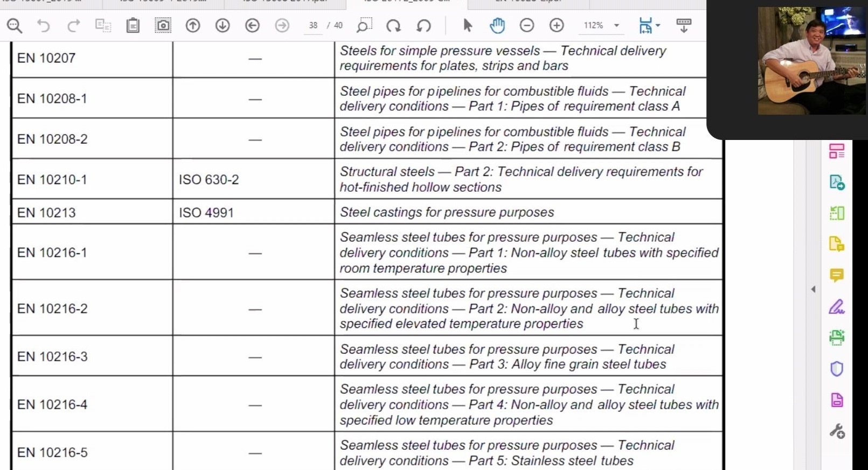
Task: Open the Organize Pages tool
Action: click(837, 213)
